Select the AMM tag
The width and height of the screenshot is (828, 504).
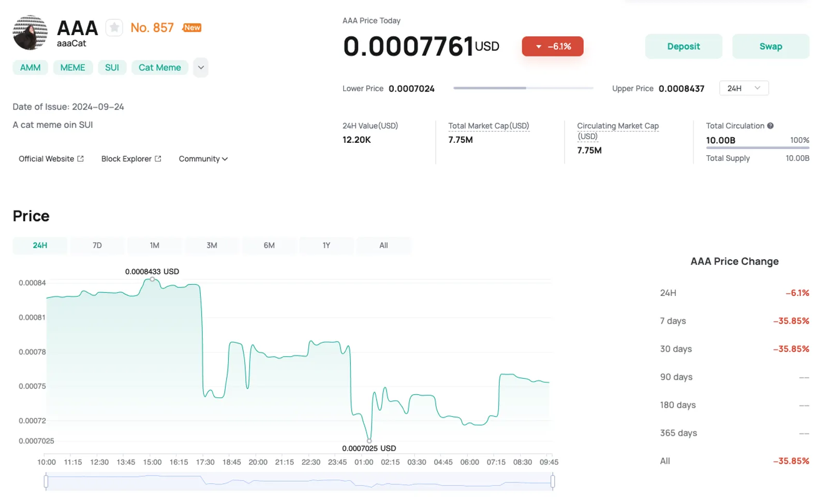tap(31, 68)
